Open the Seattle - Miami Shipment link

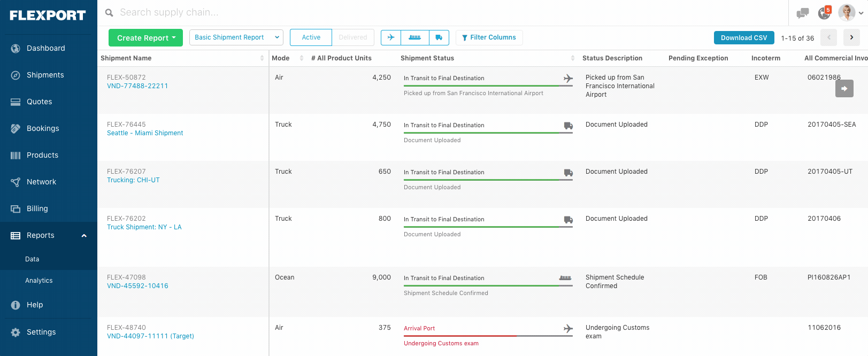(145, 133)
